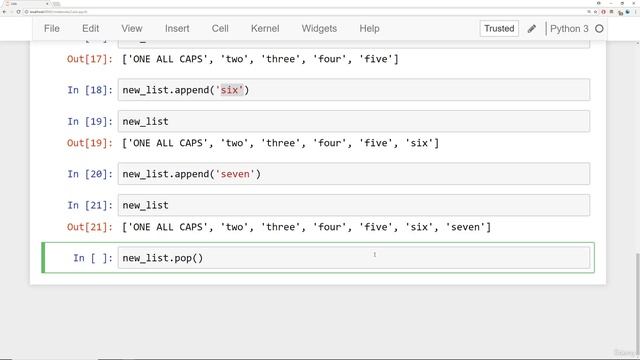Click the blue globe extension icon
640x360 pixels.
pyautogui.click(x=628, y=12)
